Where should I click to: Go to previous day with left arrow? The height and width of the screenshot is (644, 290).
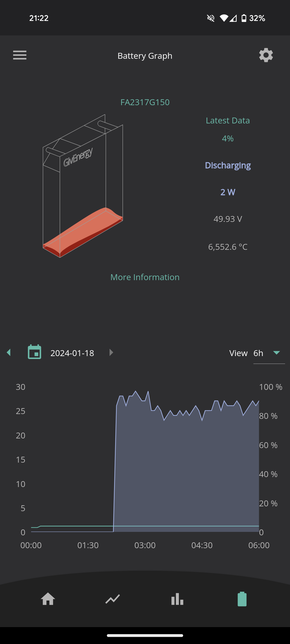[x=9, y=352]
